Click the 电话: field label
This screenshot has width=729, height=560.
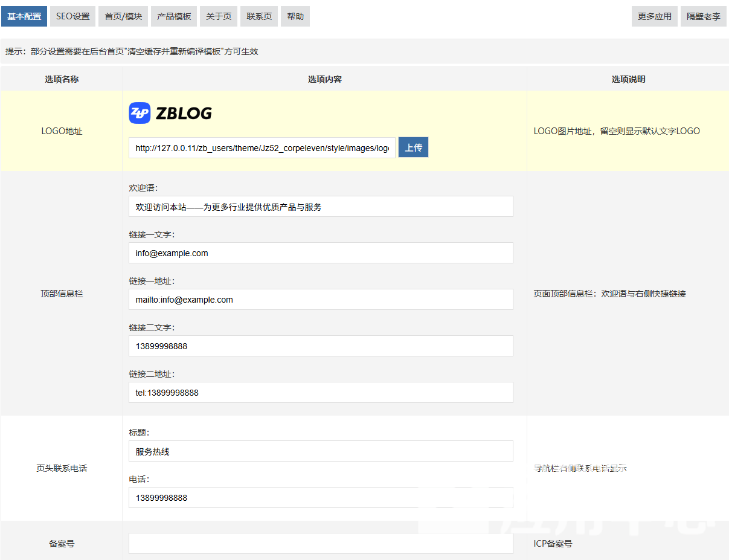139,479
